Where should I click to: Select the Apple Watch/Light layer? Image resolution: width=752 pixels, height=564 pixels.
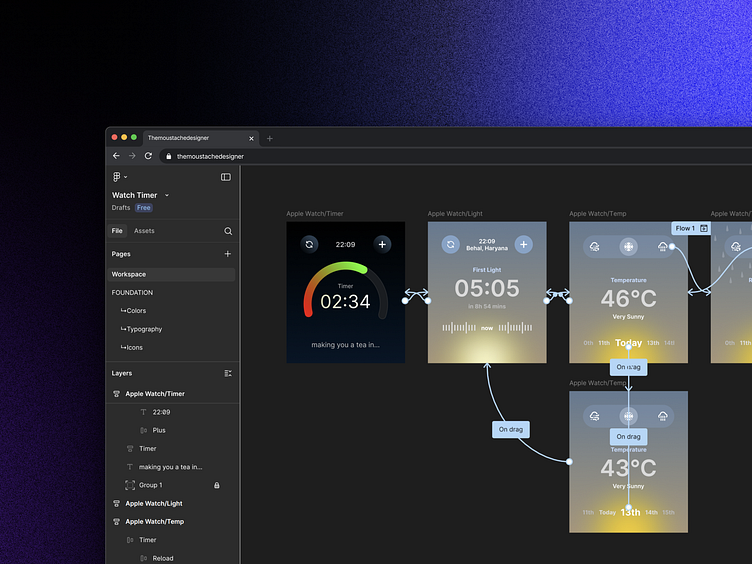(153, 503)
